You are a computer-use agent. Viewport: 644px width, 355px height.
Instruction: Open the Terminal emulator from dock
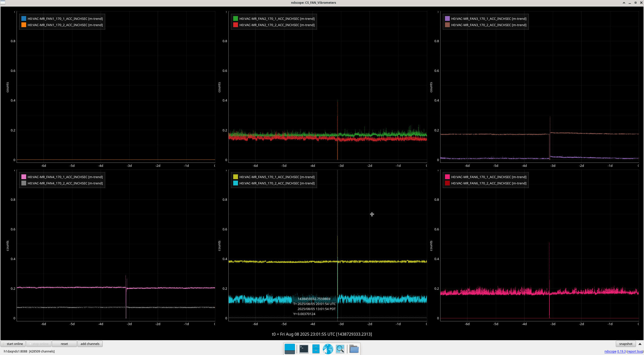point(304,349)
